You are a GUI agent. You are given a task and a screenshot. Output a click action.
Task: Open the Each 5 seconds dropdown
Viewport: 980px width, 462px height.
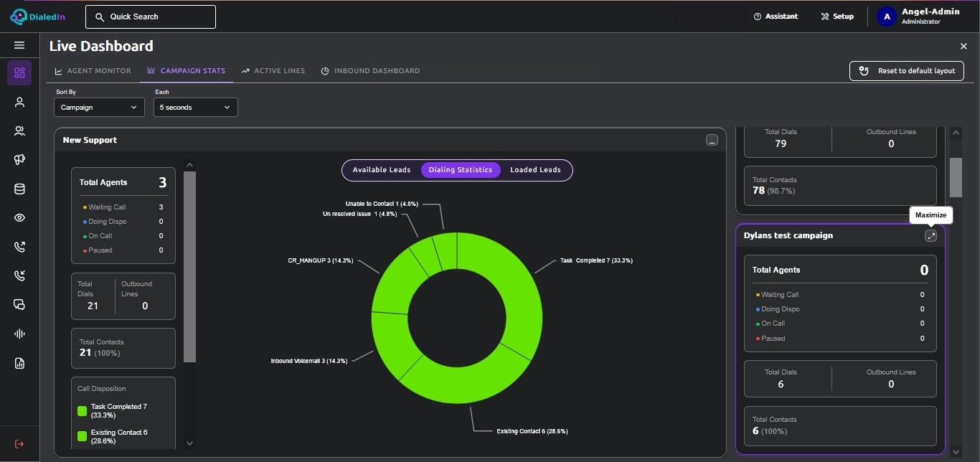tap(196, 108)
